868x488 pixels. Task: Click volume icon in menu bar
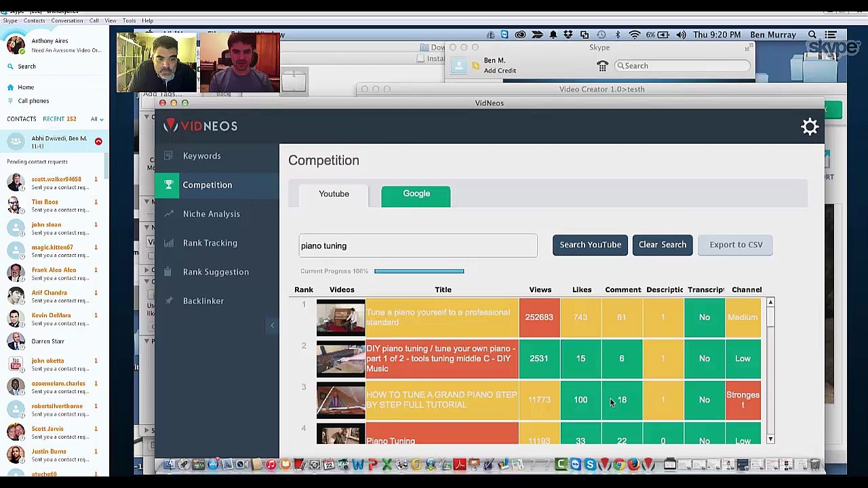click(682, 35)
